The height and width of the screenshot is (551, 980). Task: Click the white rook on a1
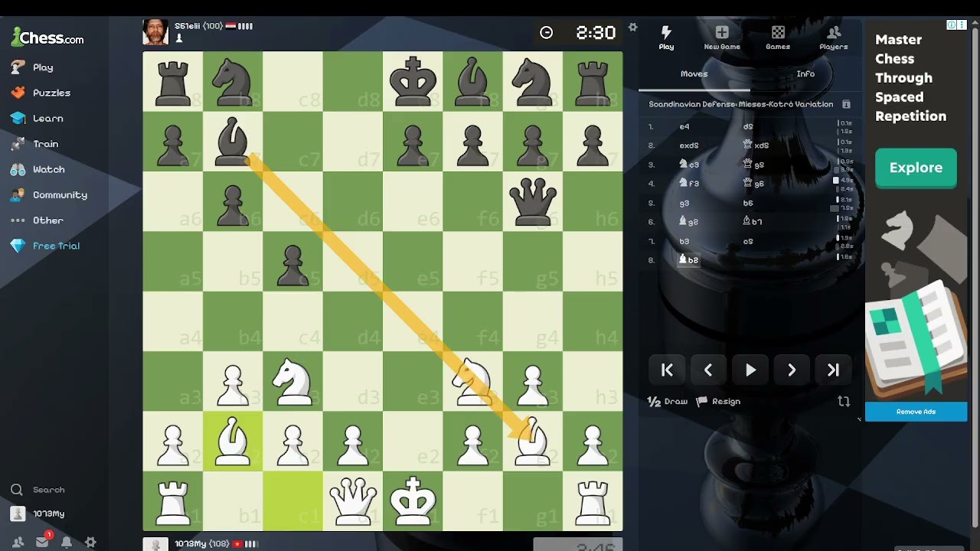(173, 501)
